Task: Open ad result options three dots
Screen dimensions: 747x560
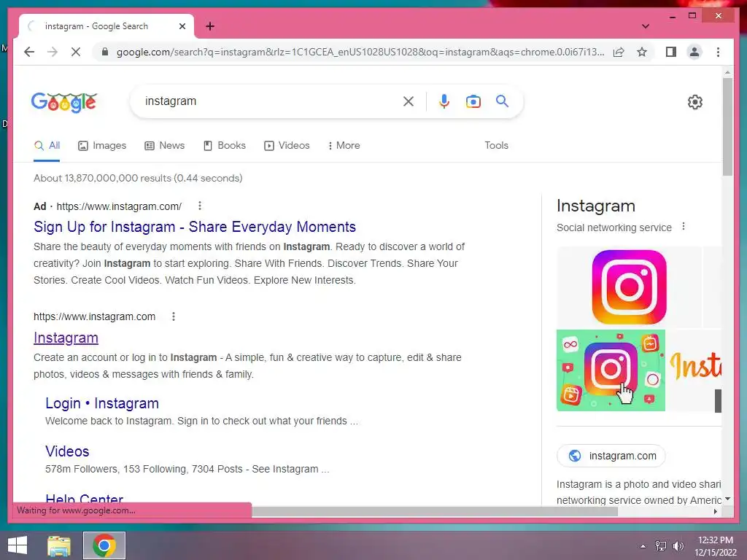Action: pyautogui.click(x=200, y=206)
